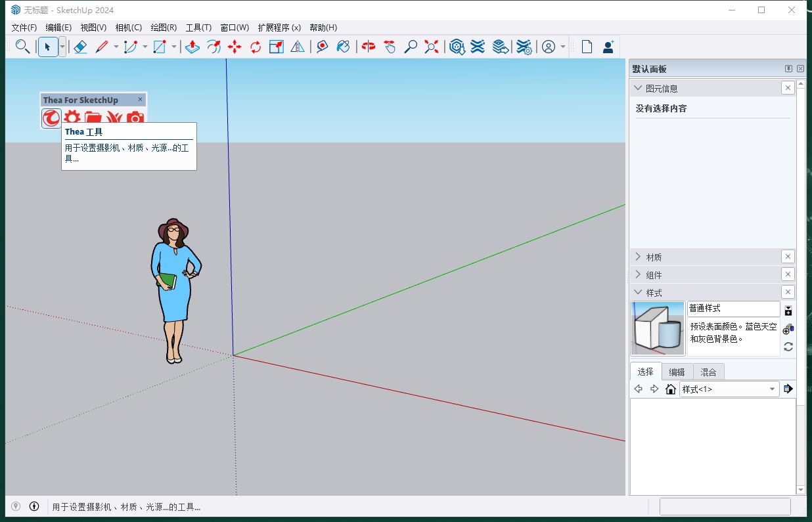Click the Send to LayOut icon
Screen dimensions: 812x522
click(501, 47)
